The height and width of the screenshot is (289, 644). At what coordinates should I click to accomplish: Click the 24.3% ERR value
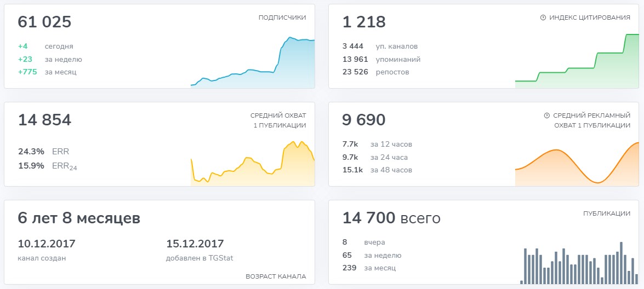[x=31, y=152]
